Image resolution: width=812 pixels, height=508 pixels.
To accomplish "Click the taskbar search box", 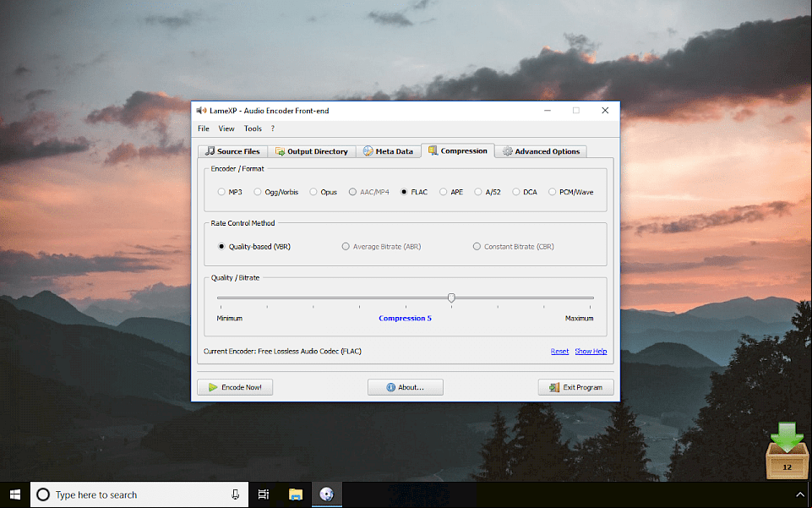I will [139, 494].
